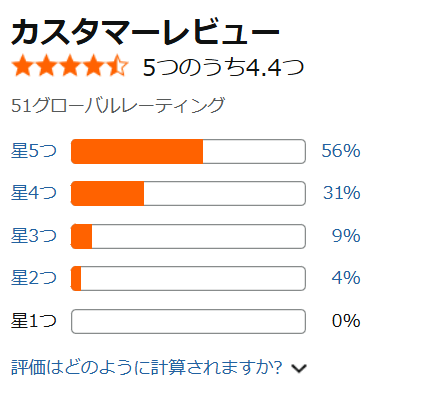Open the 評価はどのように計算されますか? link
The image size is (421, 407).
[147, 367]
